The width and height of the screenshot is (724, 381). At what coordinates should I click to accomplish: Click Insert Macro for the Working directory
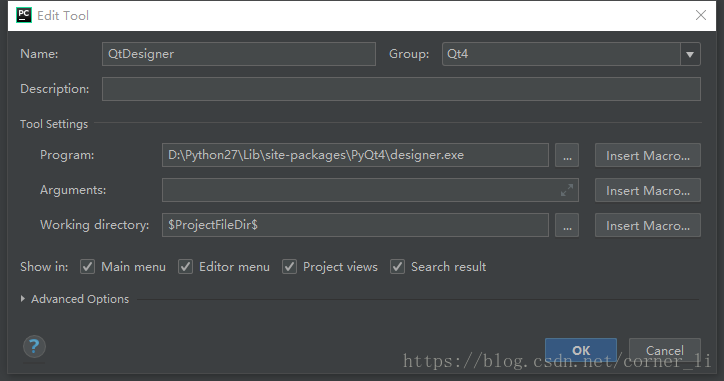point(648,225)
